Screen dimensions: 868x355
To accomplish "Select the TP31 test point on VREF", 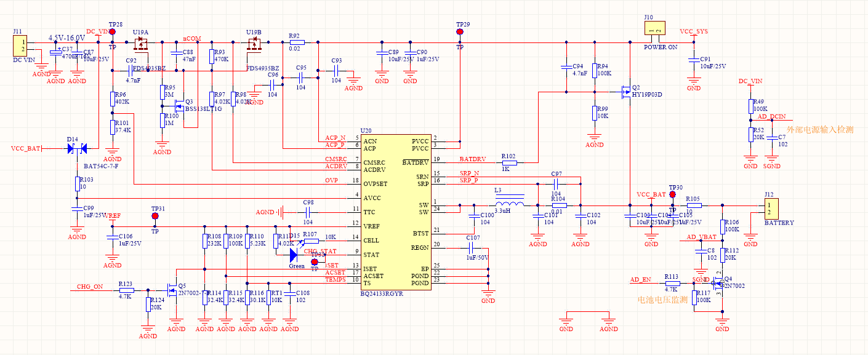I will coord(155,216).
